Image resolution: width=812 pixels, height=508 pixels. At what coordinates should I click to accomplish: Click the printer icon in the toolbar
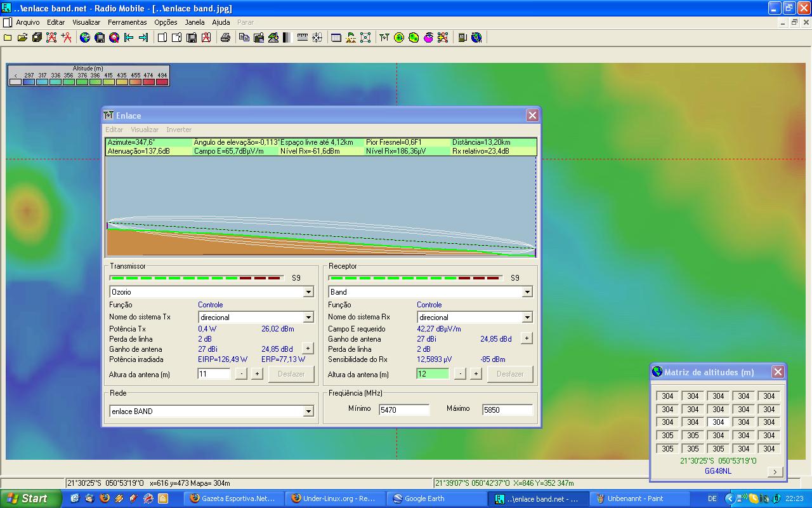(x=225, y=38)
